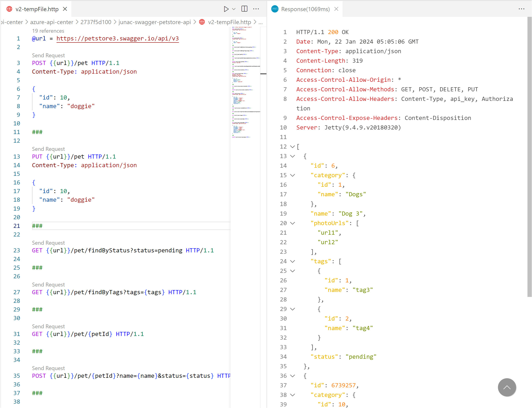The width and height of the screenshot is (532, 408).
Task: Click the scroll-to-top round arrow button
Action: (507, 387)
